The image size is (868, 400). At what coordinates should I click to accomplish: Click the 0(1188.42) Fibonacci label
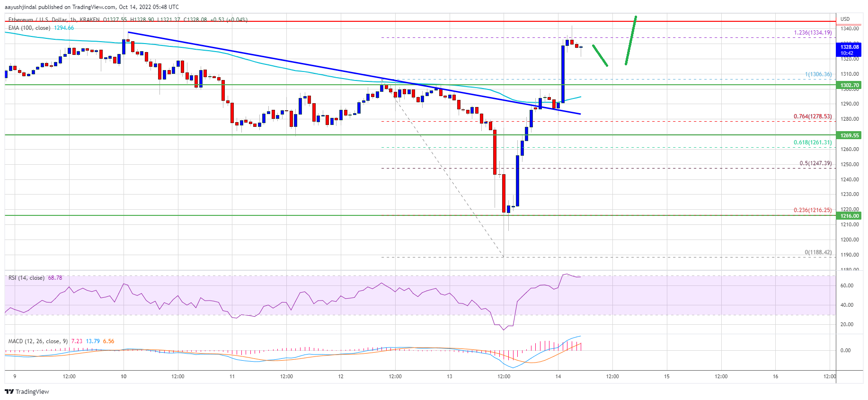[818, 252]
